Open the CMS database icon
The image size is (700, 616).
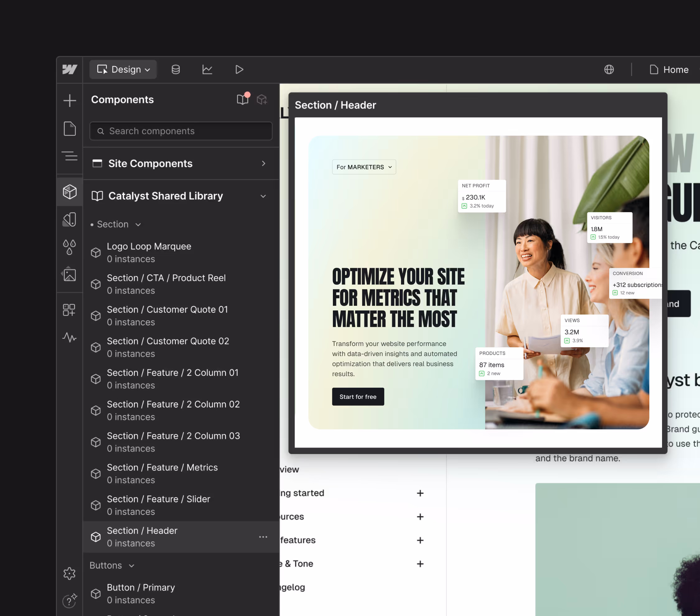(x=176, y=69)
